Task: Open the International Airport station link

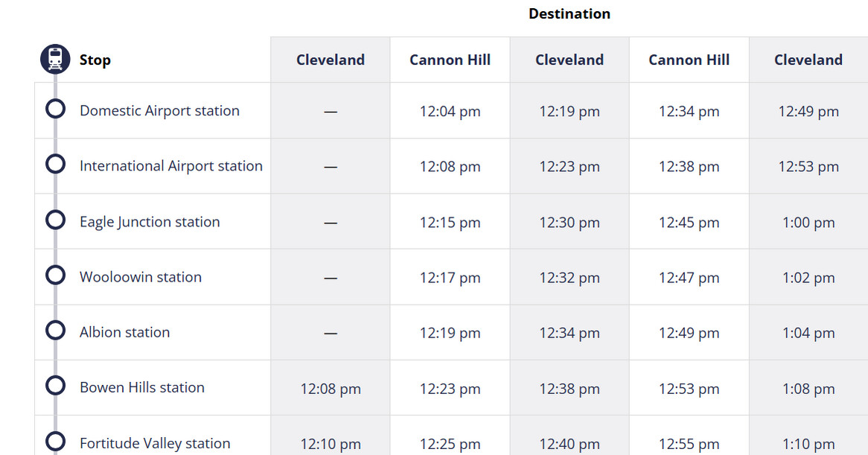Action: (170, 166)
